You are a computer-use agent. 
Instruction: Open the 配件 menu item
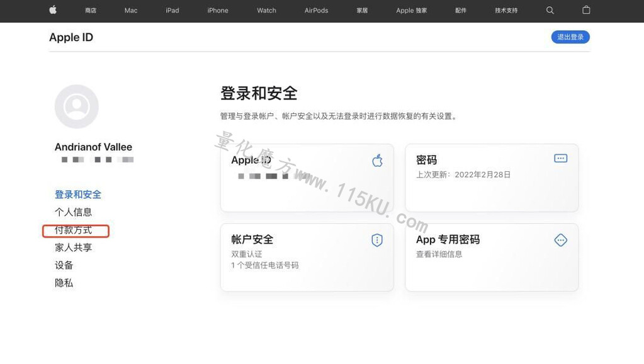[461, 11]
